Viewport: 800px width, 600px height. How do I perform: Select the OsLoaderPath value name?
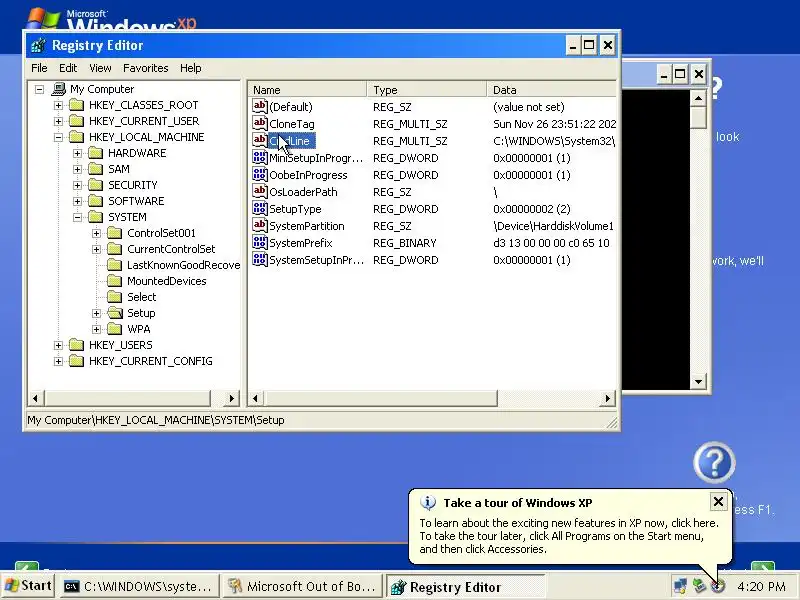[303, 192]
